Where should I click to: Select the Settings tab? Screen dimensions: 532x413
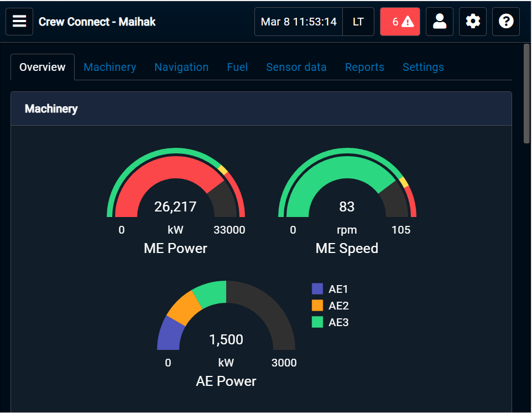click(423, 67)
